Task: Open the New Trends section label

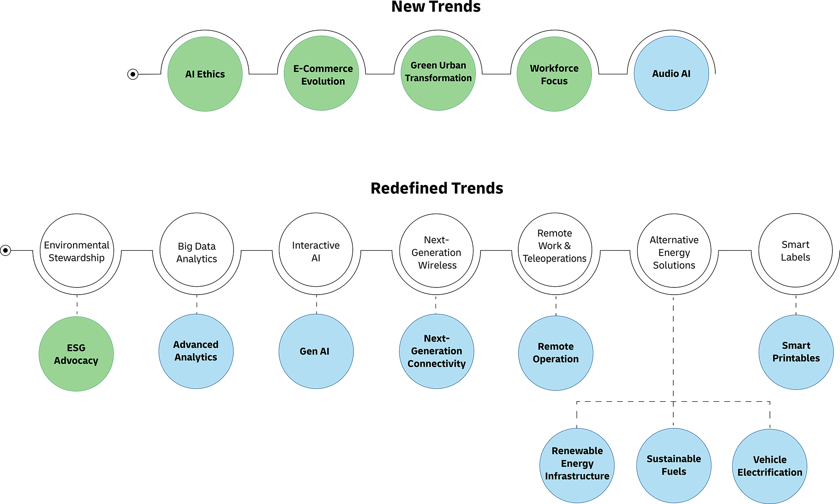Action: click(420, 7)
